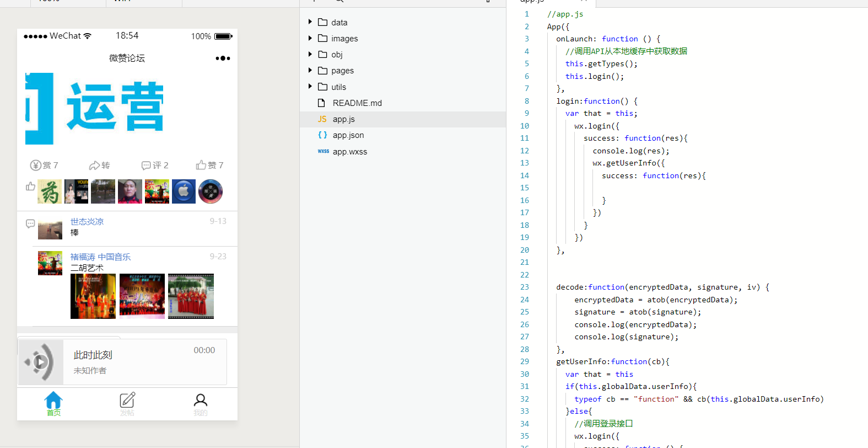Screen dimensions: 868x448
Task: Tap the thumbs-up icon beside the avatars
Action: click(x=30, y=186)
